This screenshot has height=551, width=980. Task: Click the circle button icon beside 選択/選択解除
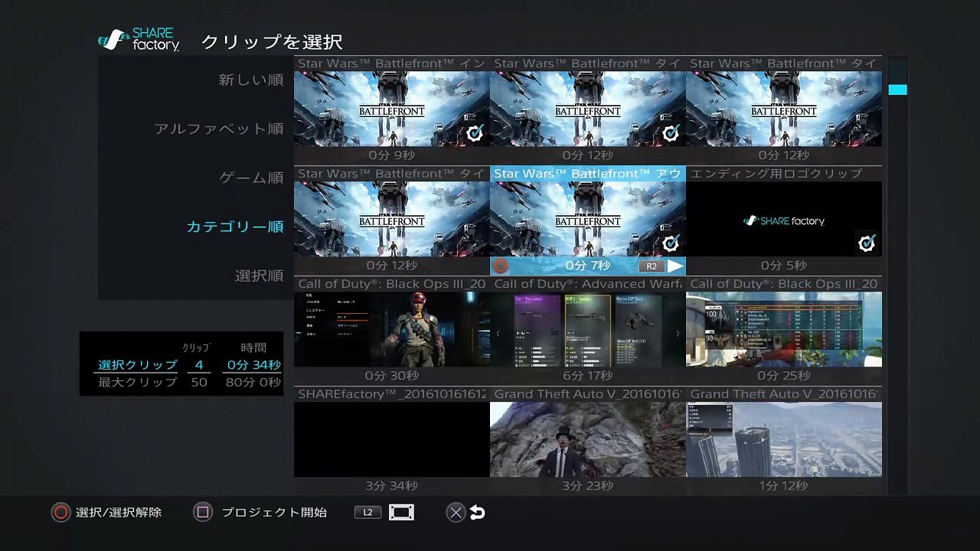(60, 513)
